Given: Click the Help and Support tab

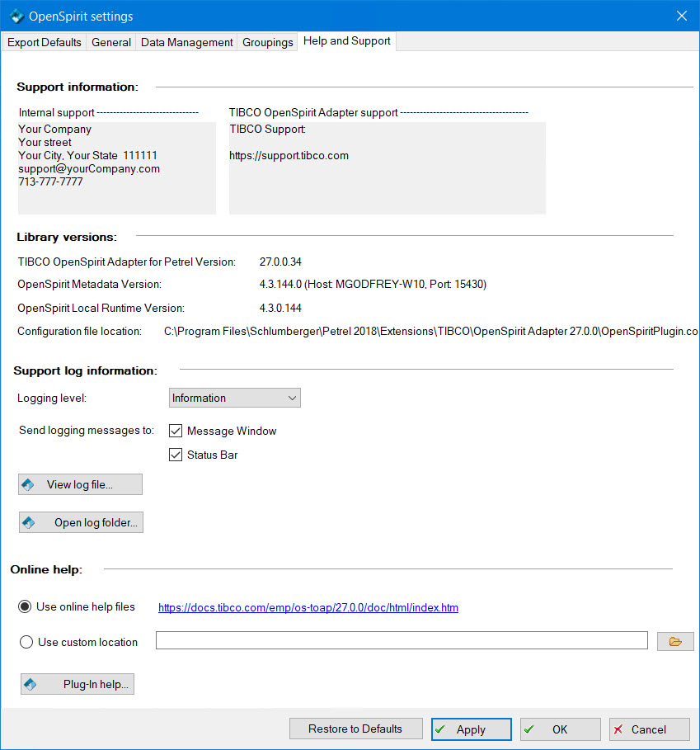Looking at the screenshot, I should (346, 41).
